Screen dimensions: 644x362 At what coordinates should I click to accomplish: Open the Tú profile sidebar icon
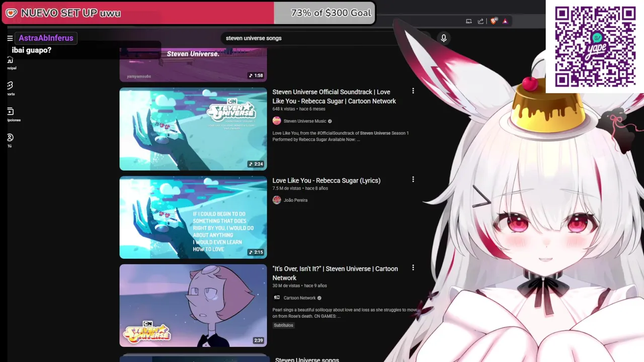(10, 137)
